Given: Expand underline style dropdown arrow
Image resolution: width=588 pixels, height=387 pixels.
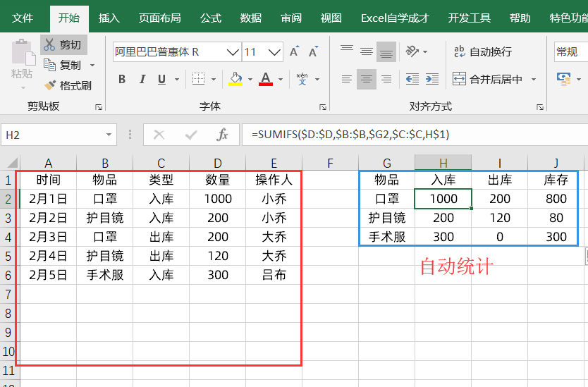Looking at the screenshot, I should click(x=177, y=79).
